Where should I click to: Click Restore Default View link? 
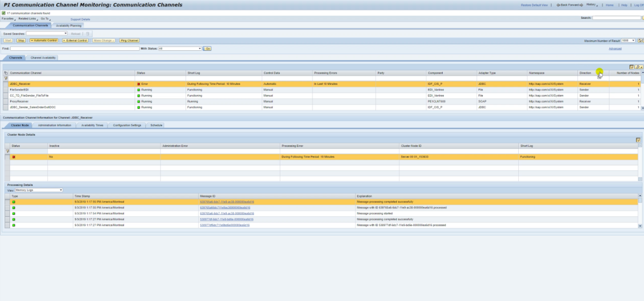coord(535,5)
